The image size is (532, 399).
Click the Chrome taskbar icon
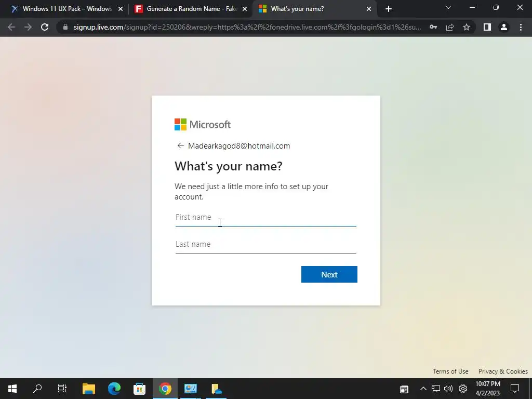(x=165, y=389)
